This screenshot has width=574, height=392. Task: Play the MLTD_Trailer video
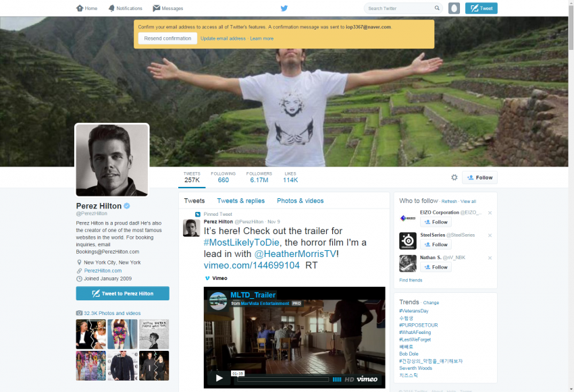click(219, 378)
